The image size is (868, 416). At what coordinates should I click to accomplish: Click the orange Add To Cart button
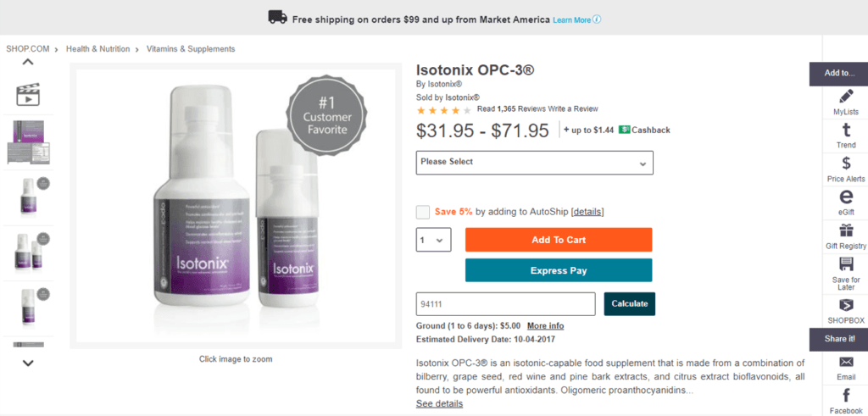559,240
